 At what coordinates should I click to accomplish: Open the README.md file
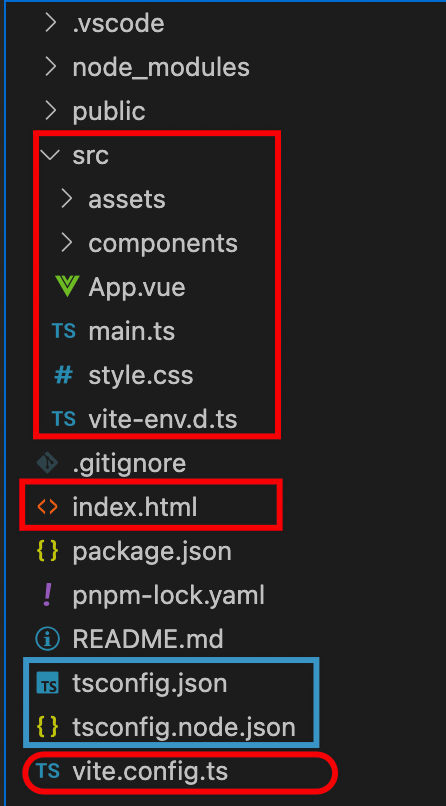(x=148, y=639)
